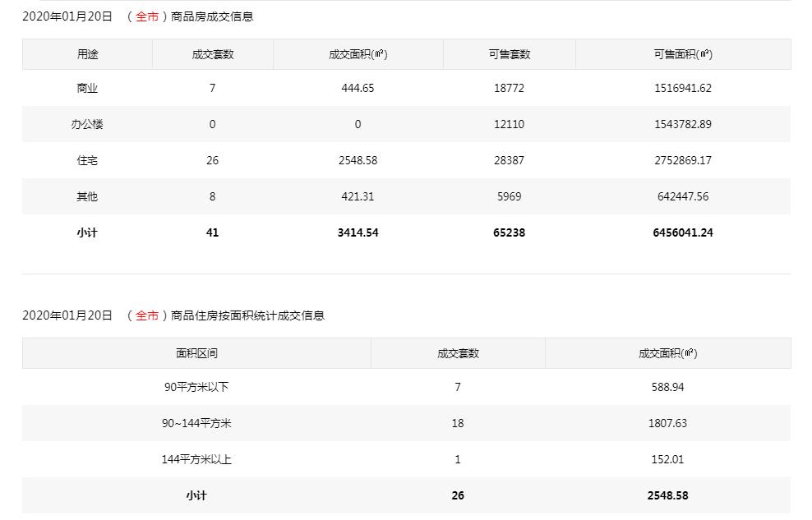This screenshot has width=812, height=520.
Task: Click the 面积区间 column header
Action: tap(196, 353)
